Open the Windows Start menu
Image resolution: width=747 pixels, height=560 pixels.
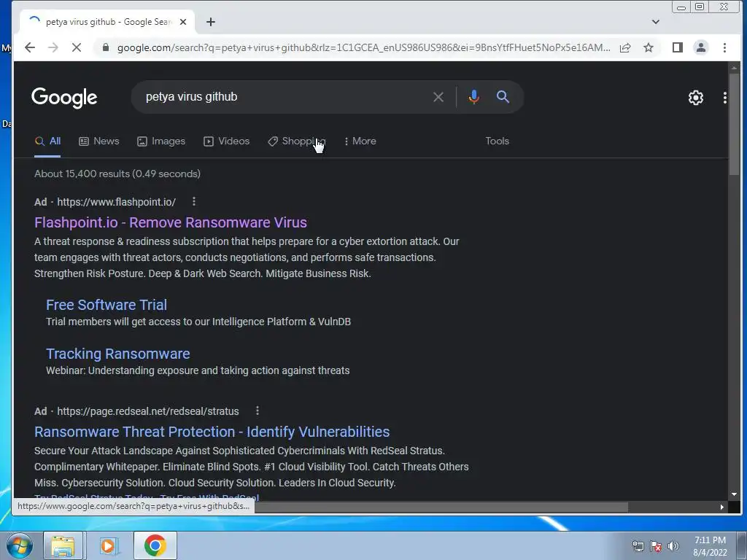(x=19, y=545)
